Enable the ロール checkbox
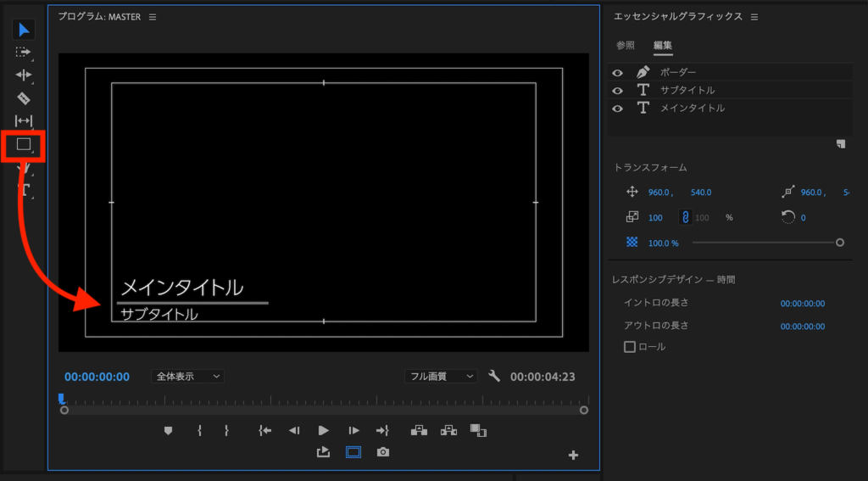 630,346
